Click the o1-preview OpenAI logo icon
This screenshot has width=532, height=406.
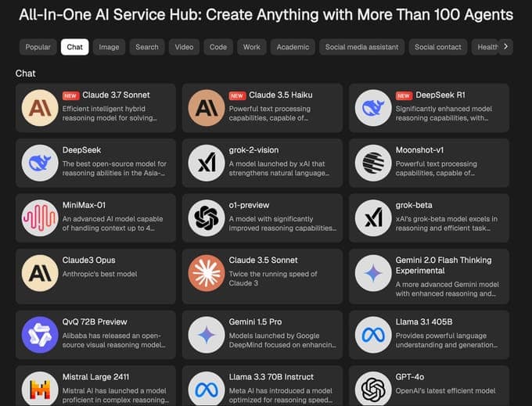coord(207,217)
